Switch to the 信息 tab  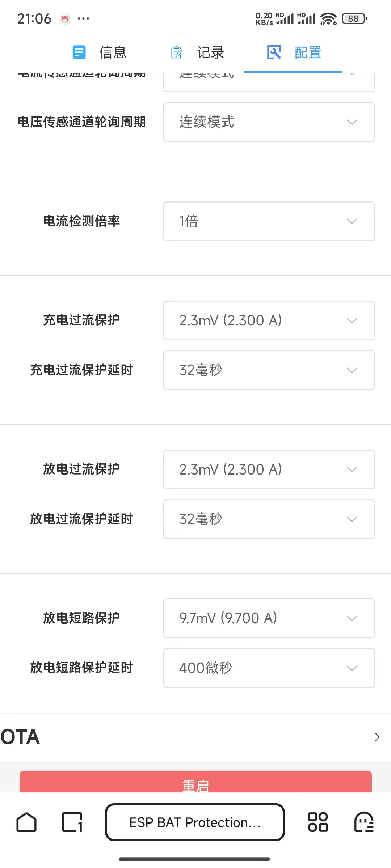point(100,52)
